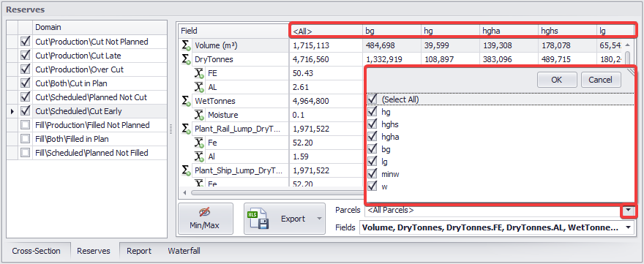Click the Export XLS save icon
Image resolution: width=644 pixels, height=264 pixels.
(258, 219)
